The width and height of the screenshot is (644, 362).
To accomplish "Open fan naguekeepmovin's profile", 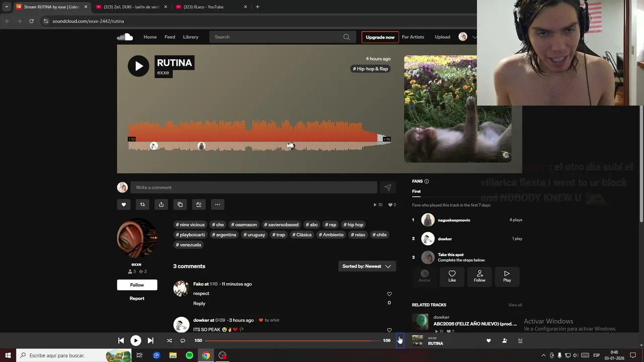I will pos(454,220).
